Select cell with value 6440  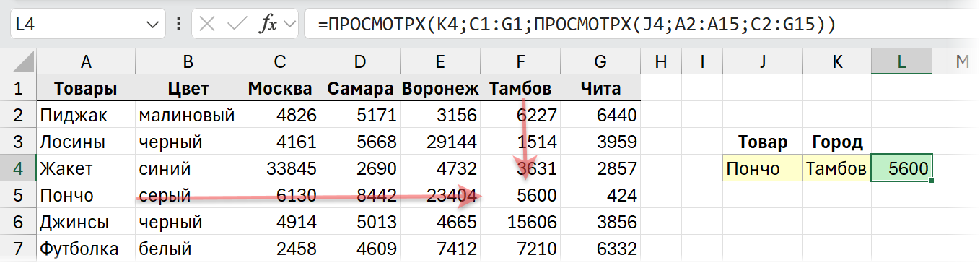tap(600, 115)
